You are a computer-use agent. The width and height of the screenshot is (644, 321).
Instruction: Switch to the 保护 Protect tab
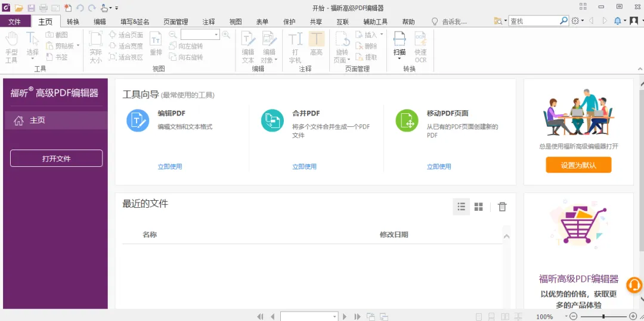(x=289, y=21)
